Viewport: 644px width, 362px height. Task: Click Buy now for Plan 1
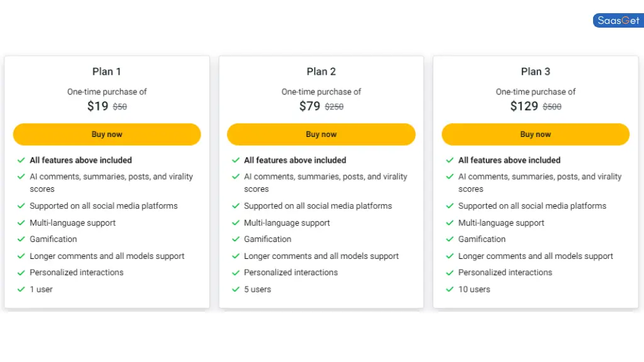(107, 134)
